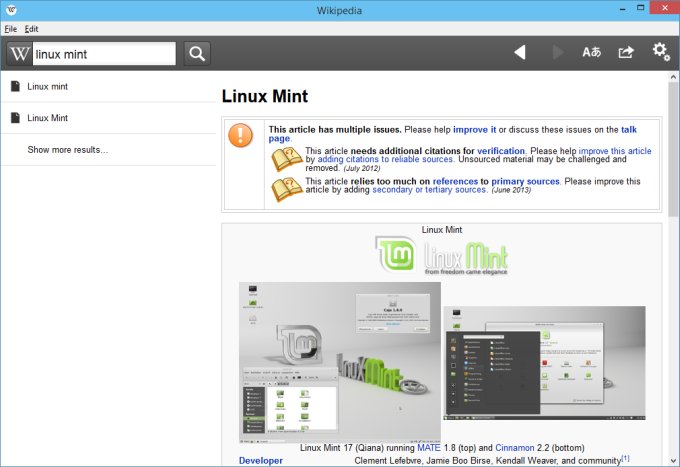The height and width of the screenshot is (467, 680).
Task: Click the 'improve this article' link
Action: pyautogui.click(x=615, y=151)
